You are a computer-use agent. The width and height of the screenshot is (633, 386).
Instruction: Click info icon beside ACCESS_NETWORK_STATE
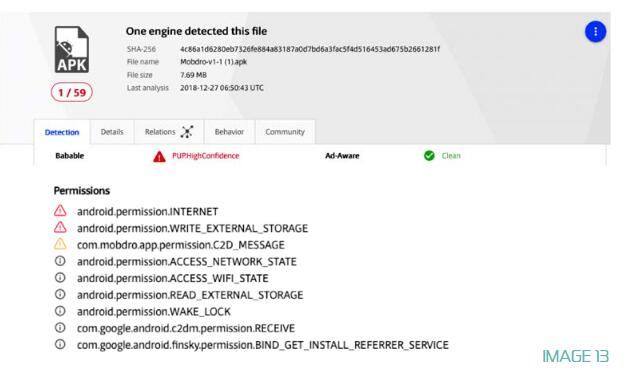pos(60,261)
